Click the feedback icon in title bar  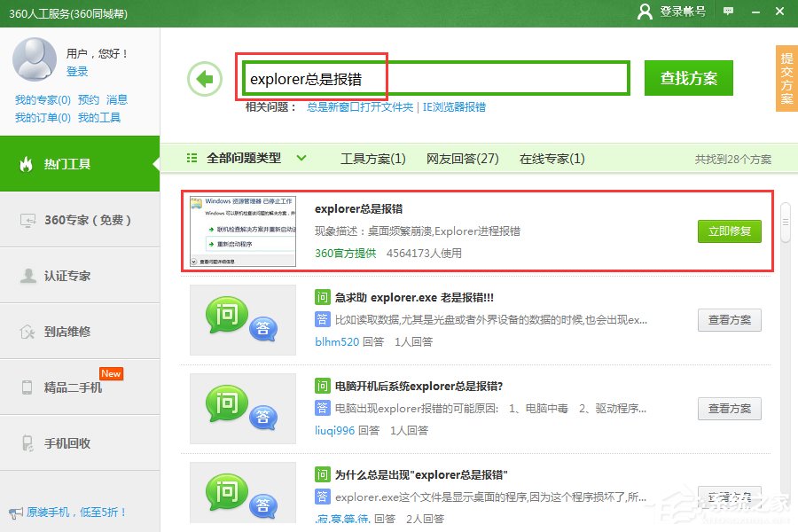click(729, 13)
